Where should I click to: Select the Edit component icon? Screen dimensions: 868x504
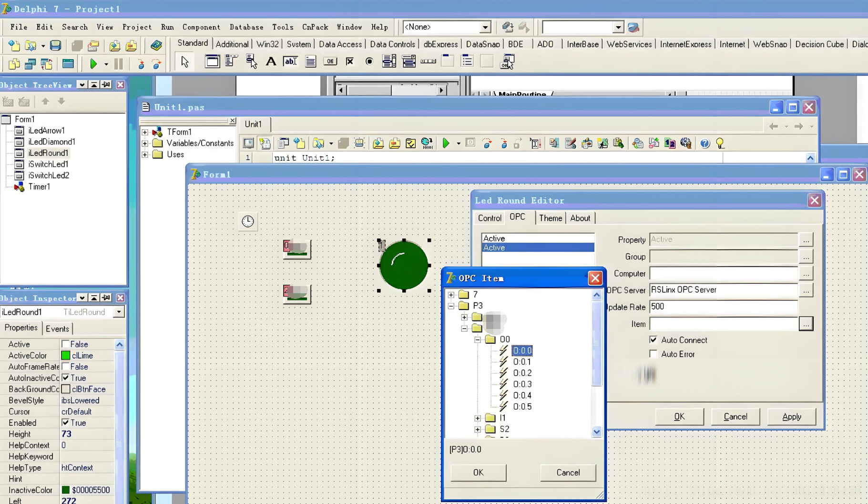point(290,61)
